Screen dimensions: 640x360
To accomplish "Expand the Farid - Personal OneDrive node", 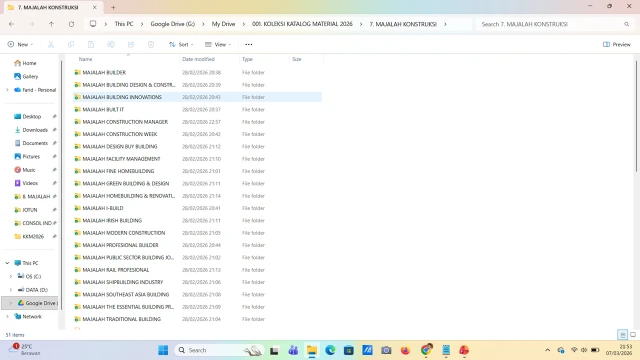I will (x=7, y=90).
